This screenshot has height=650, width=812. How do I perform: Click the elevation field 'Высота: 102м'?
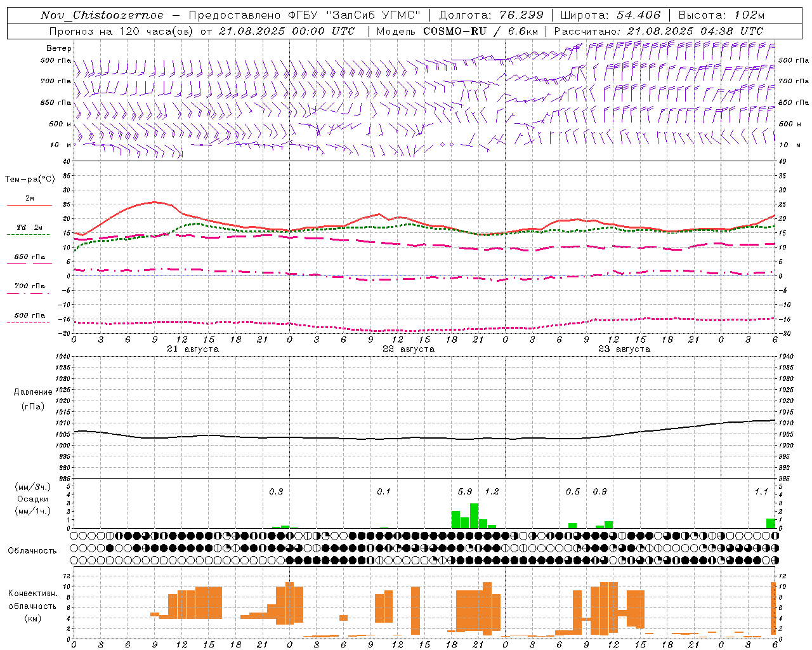pos(721,15)
